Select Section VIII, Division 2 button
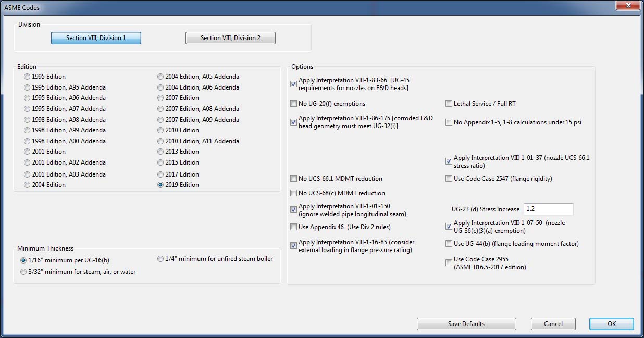644x338 pixels. click(x=230, y=38)
